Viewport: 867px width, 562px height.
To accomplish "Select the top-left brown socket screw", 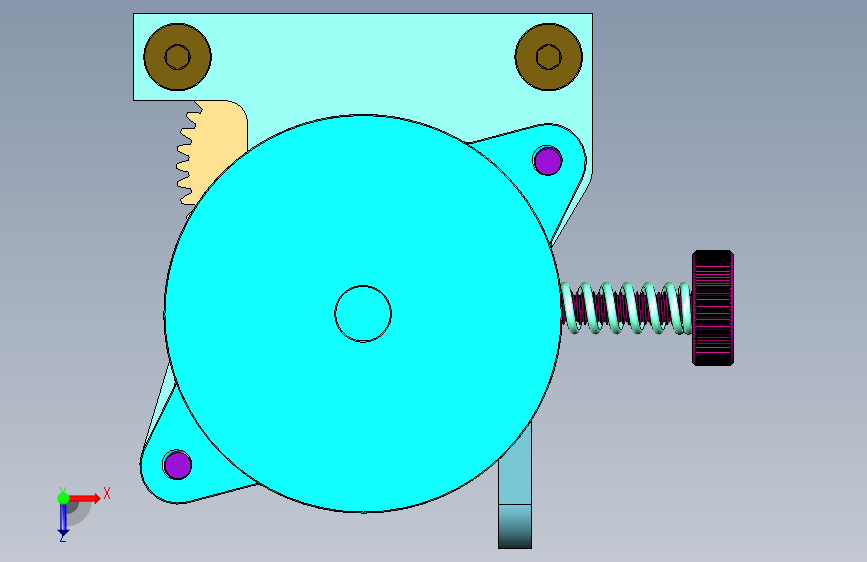I will (177, 57).
